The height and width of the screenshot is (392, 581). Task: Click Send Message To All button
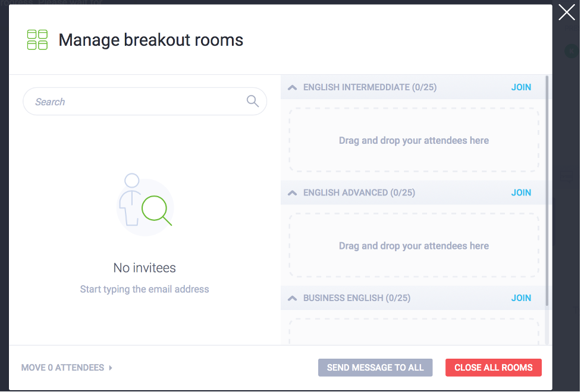point(375,368)
